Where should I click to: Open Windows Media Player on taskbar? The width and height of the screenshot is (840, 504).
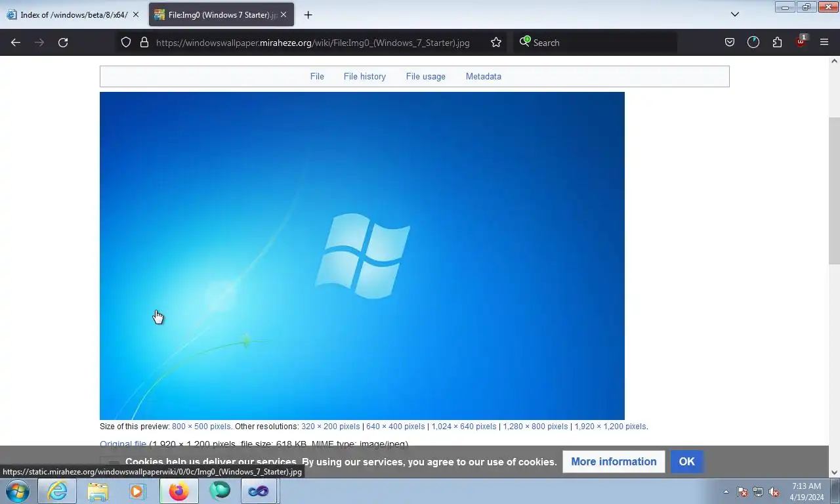click(x=137, y=491)
